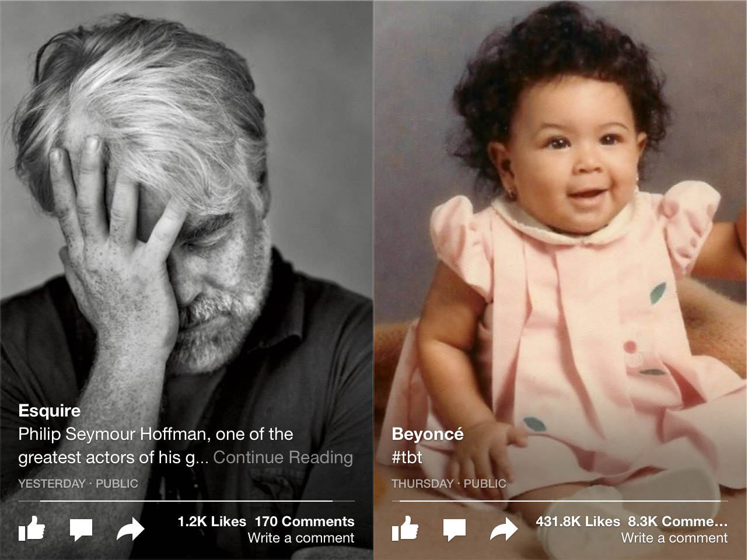This screenshot has width=748, height=560.
Task: Open Beyoncé's page name
Action: (428, 434)
